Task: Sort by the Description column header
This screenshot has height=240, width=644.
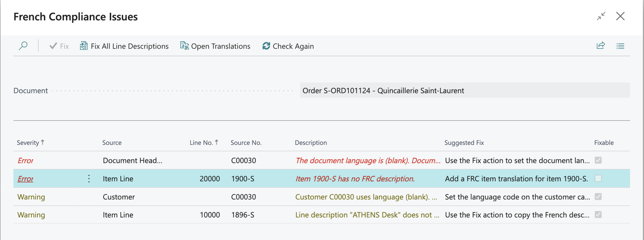Action: 311,142
